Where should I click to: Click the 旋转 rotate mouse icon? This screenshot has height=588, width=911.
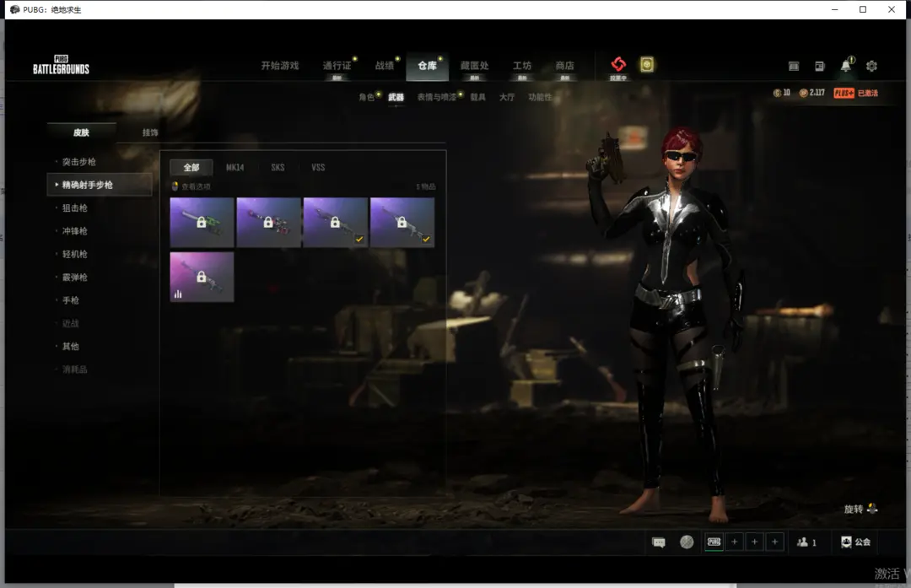click(x=861, y=509)
